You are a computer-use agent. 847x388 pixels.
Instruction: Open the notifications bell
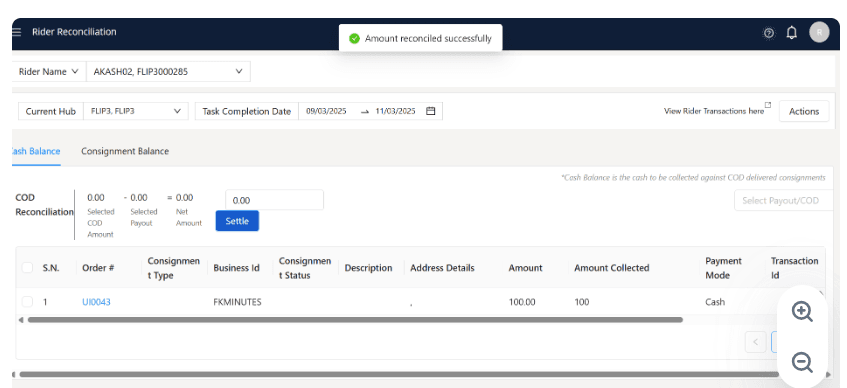(x=791, y=32)
